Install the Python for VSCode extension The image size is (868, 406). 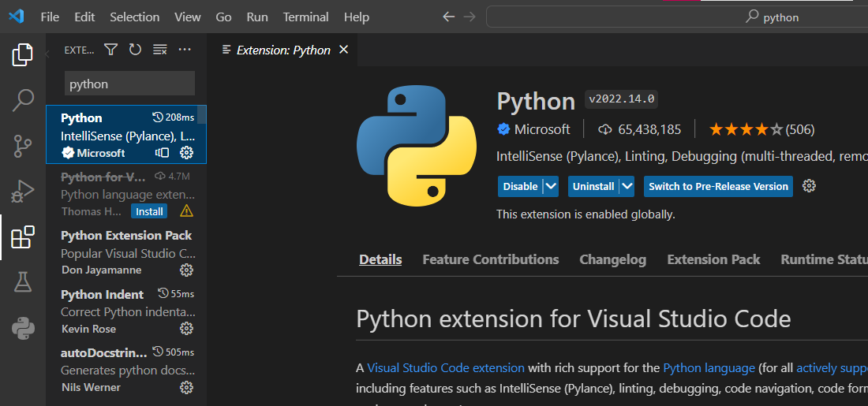coord(149,211)
